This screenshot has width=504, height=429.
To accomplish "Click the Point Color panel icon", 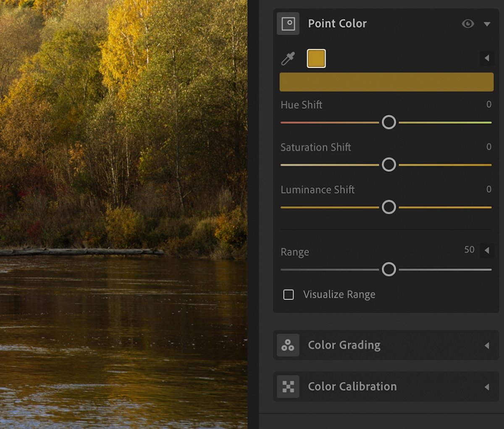I will 288,24.
